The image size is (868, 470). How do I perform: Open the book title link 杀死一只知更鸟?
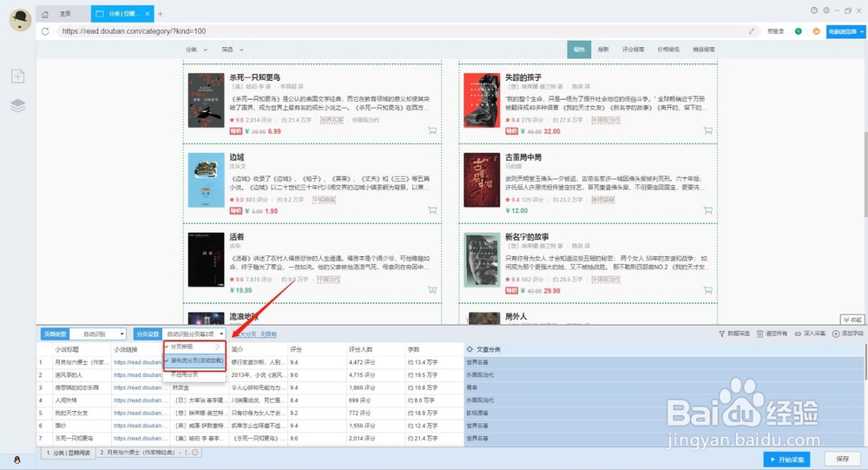[254, 77]
